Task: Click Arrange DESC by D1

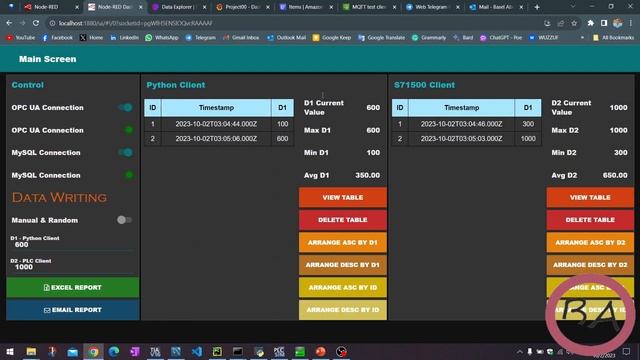Action: pyautogui.click(x=342, y=265)
